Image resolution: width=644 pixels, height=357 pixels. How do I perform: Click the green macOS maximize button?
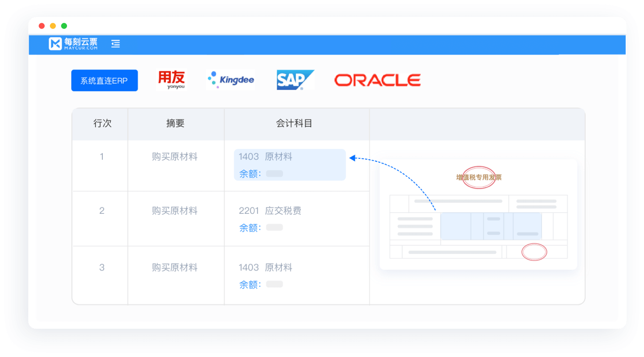click(64, 26)
